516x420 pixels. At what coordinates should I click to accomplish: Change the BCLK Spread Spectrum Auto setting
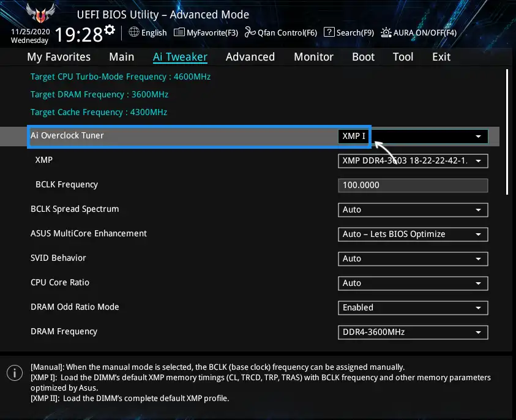click(x=413, y=209)
